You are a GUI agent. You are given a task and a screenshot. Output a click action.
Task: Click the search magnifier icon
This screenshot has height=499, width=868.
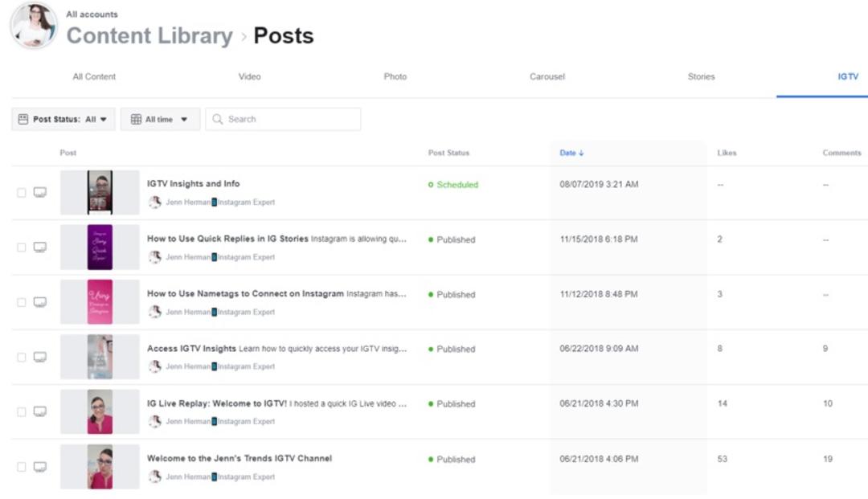click(218, 119)
